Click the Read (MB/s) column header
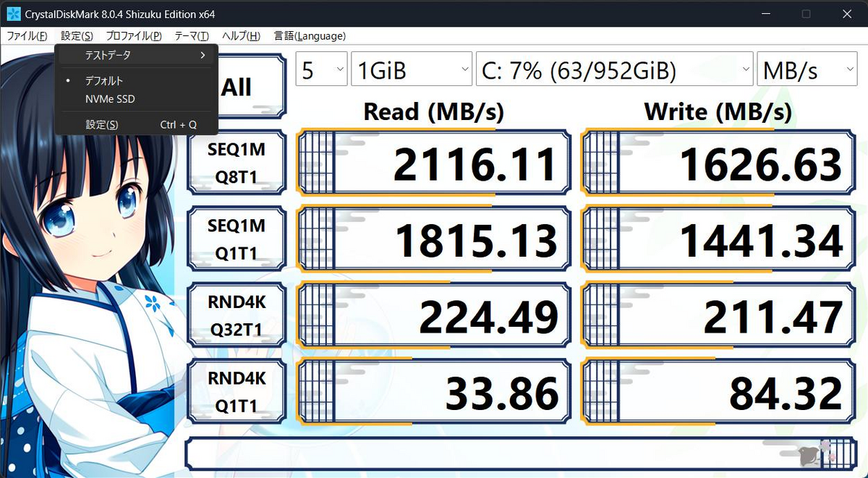 point(433,111)
